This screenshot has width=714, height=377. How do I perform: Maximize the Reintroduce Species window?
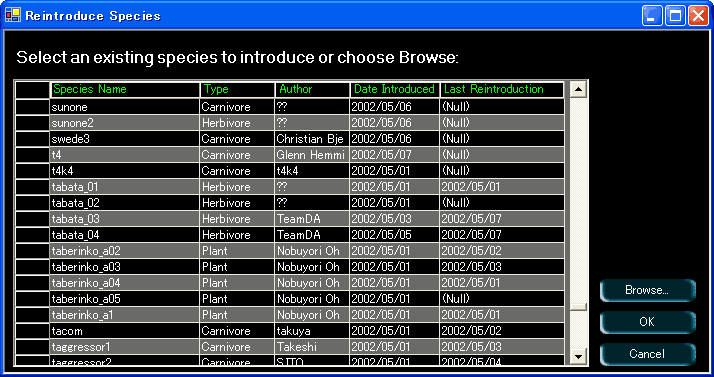(x=675, y=16)
